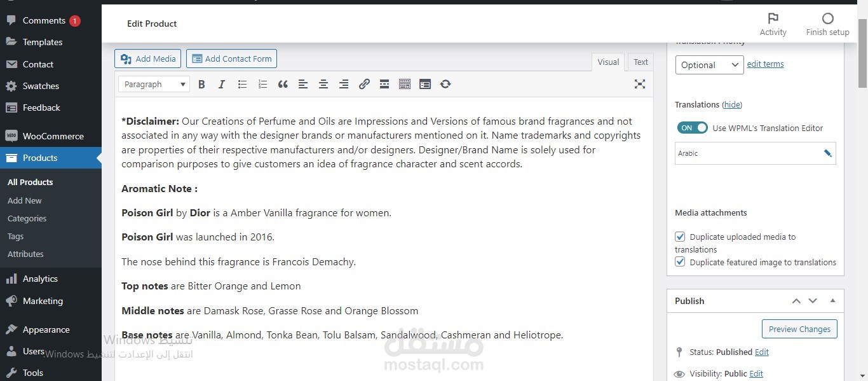Edit the Published status link
Viewport: 868px width, 381px height.
761,352
